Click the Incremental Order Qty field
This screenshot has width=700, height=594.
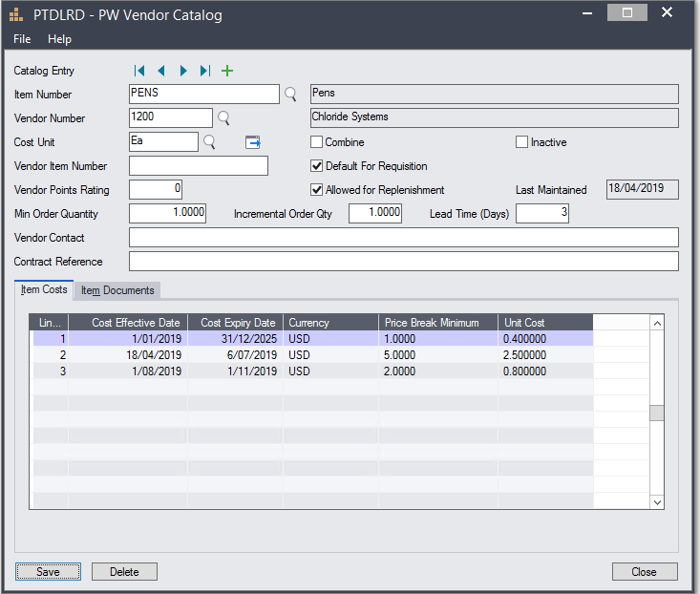[x=375, y=214]
